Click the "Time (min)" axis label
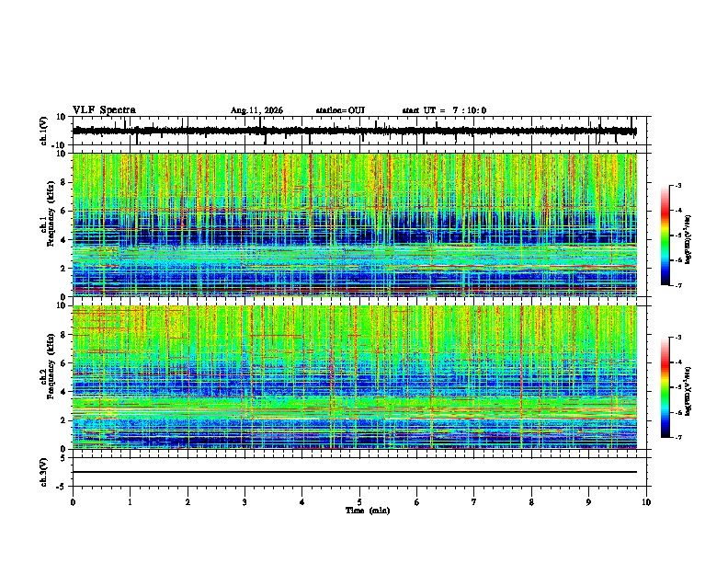The image size is (728, 563). pos(368,511)
